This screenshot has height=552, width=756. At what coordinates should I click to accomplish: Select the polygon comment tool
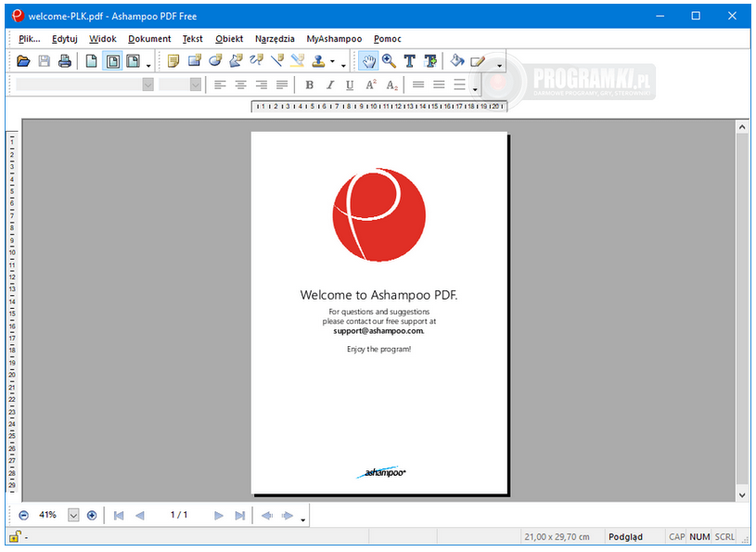coord(236,60)
